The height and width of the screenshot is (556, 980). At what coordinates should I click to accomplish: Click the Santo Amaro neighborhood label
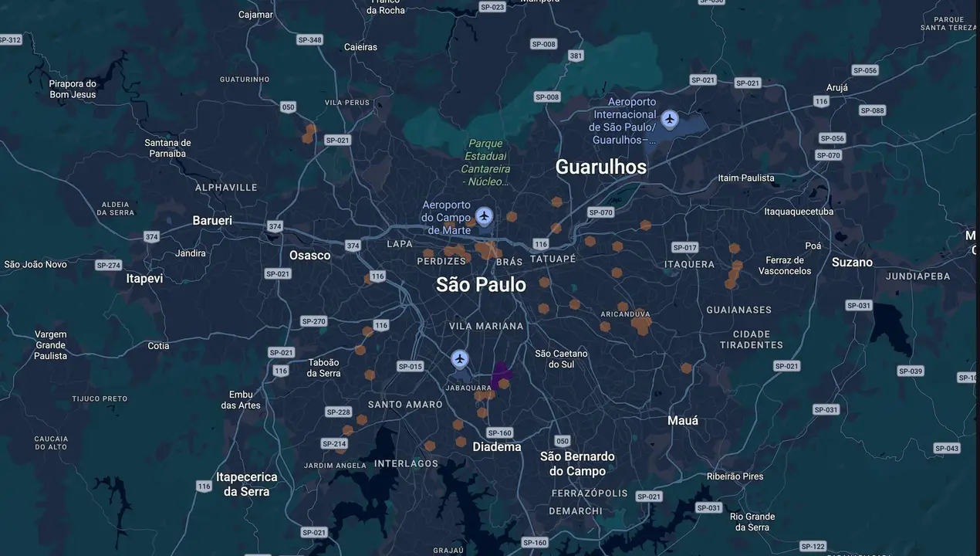405,405
